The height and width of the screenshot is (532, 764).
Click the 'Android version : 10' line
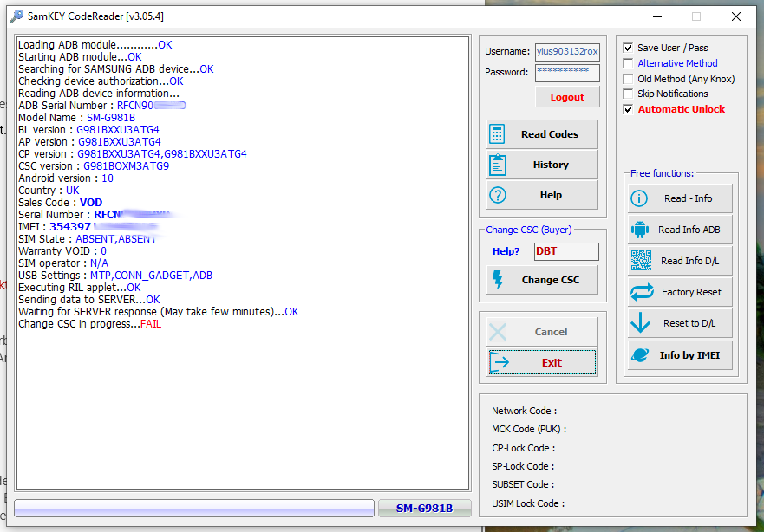66,178
